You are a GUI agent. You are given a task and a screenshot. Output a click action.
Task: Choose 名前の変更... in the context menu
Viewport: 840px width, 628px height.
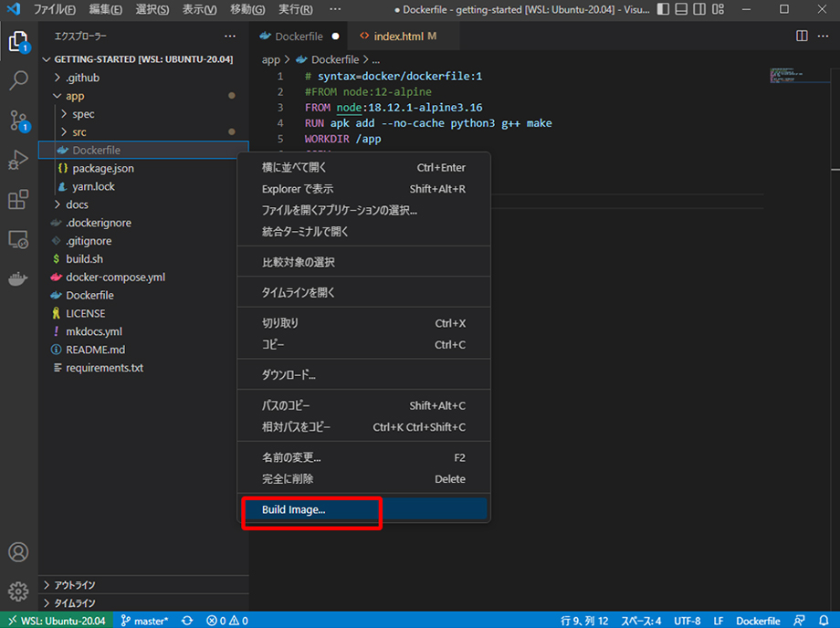[x=363, y=457]
